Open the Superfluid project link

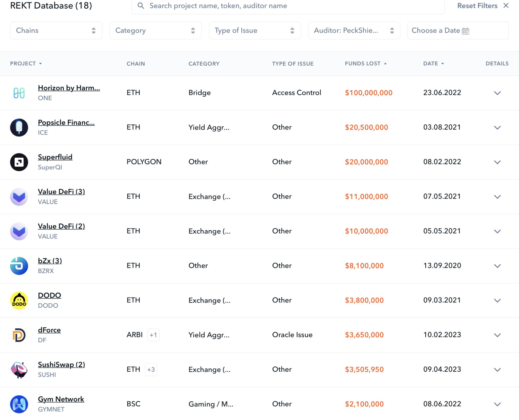(55, 157)
